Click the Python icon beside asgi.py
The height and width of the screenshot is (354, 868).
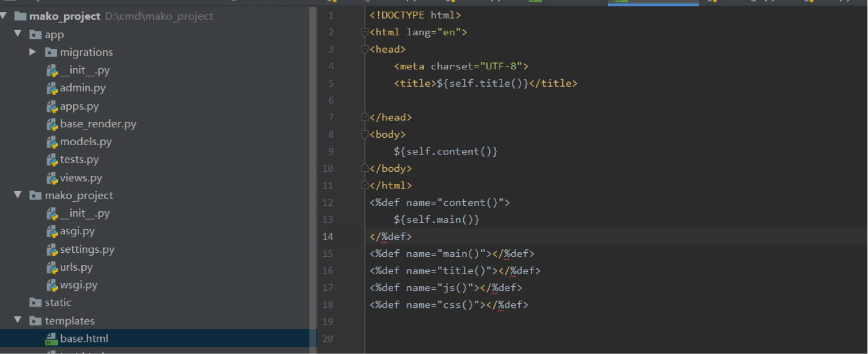point(51,231)
